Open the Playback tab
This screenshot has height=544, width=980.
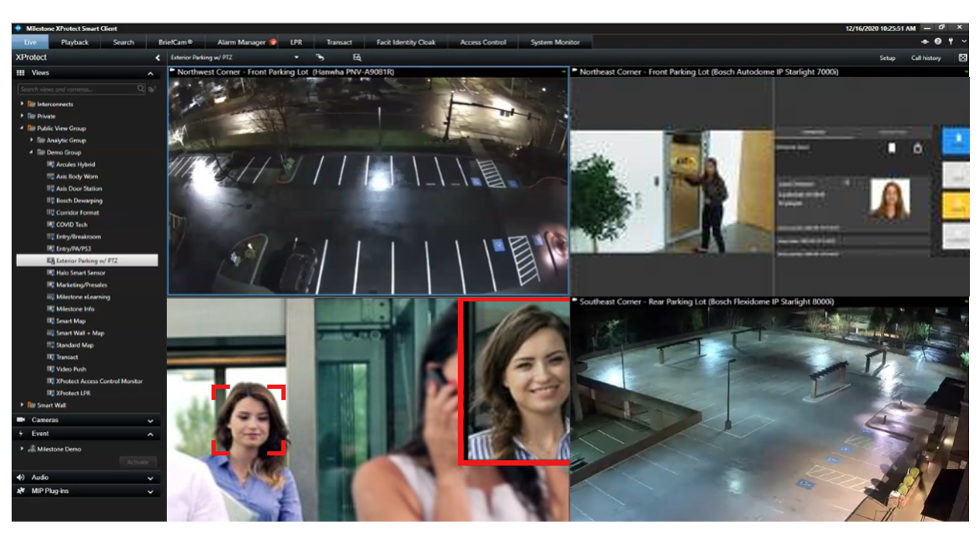(75, 42)
